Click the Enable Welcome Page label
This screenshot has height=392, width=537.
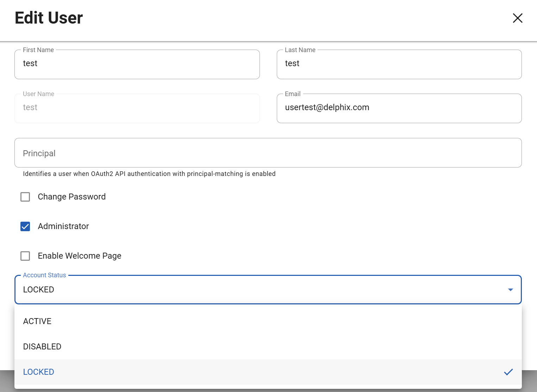pyautogui.click(x=80, y=256)
